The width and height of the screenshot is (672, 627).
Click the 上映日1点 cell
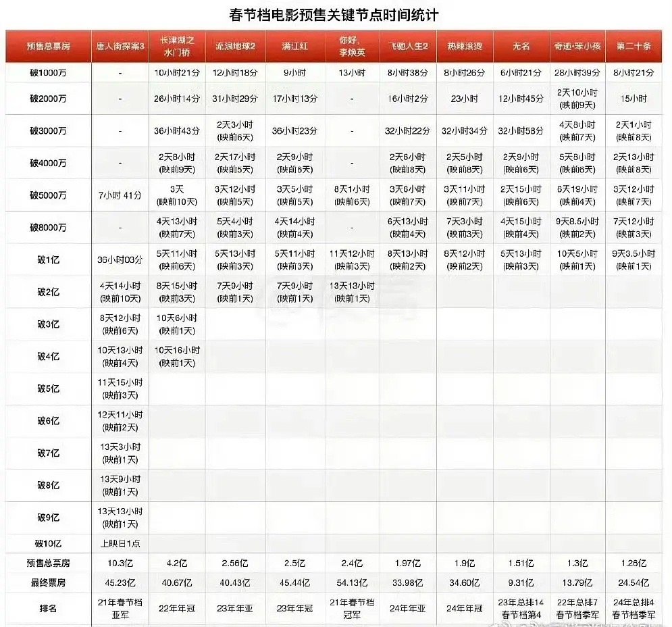click(x=120, y=544)
